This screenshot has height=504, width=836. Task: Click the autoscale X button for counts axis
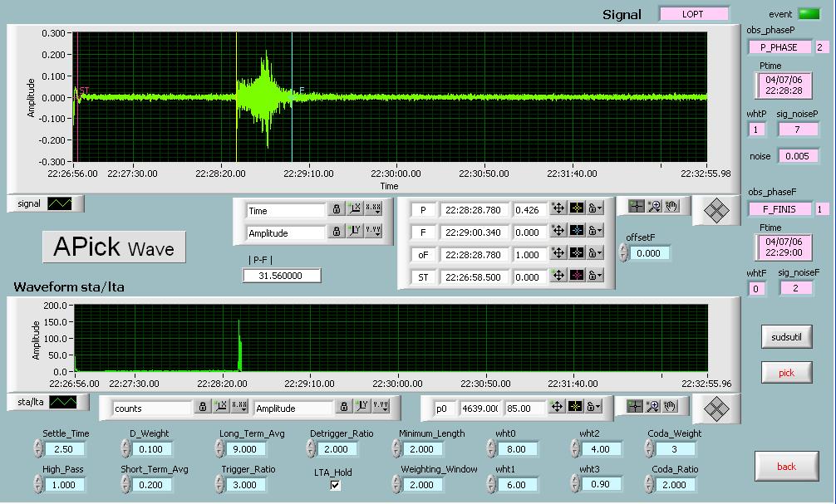point(221,407)
